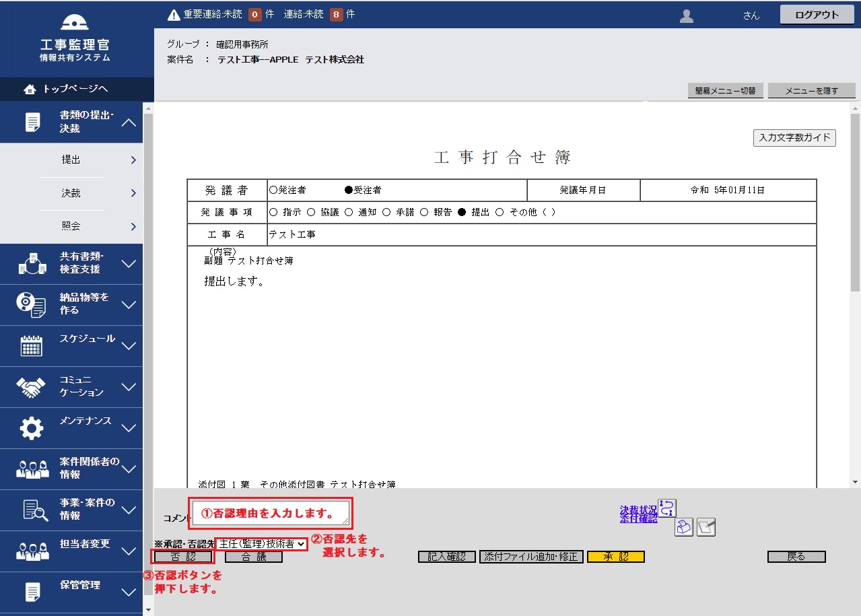Click the printer icon in the bottom panel
Screen dimensions: 861x616
tap(684, 527)
